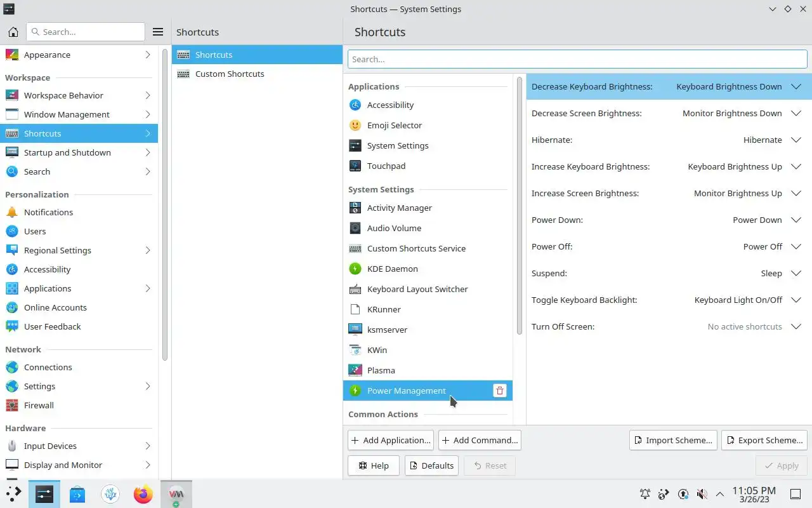Expand the Increase Screen Brightness shortcut
Image resolution: width=812 pixels, height=508 pixels.
pyautogui.click(x=796, y=193)
